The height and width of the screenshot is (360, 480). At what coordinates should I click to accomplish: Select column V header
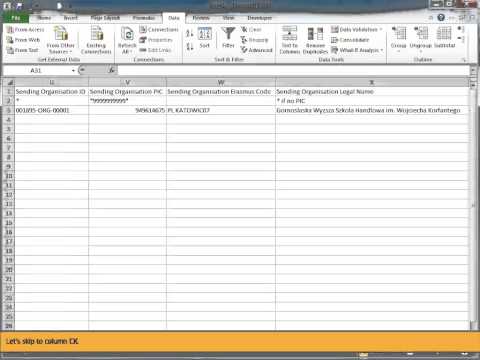(x=127, y=82)
